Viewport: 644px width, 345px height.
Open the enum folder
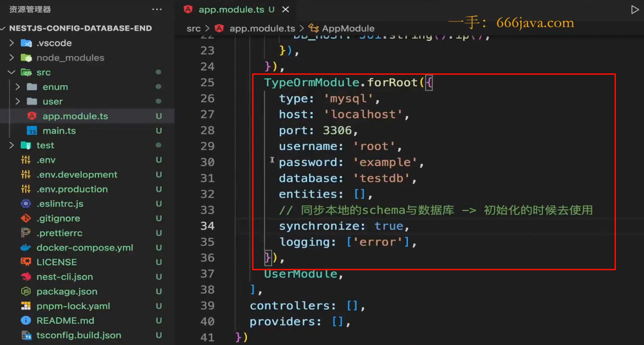[55, 87]
